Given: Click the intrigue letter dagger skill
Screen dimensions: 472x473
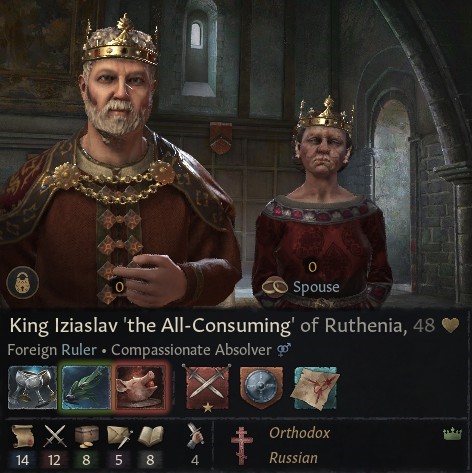Looking at the screenshot, I should click(x=119, y=437).
